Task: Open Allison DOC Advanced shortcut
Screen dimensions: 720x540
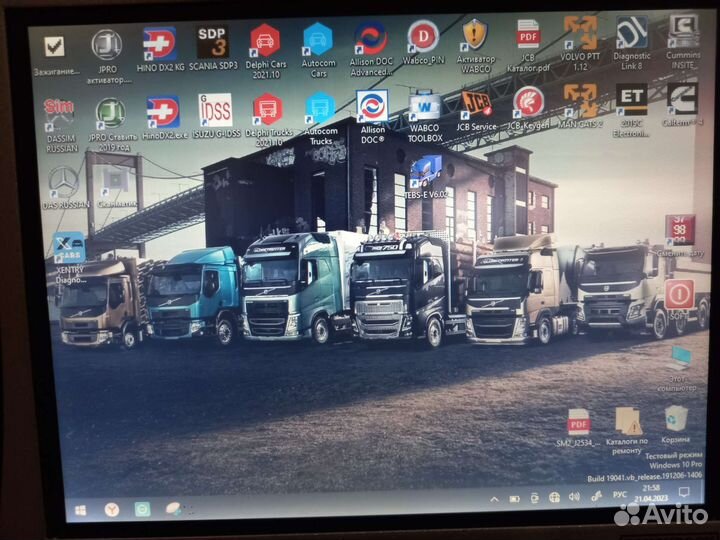Action: 371,43
